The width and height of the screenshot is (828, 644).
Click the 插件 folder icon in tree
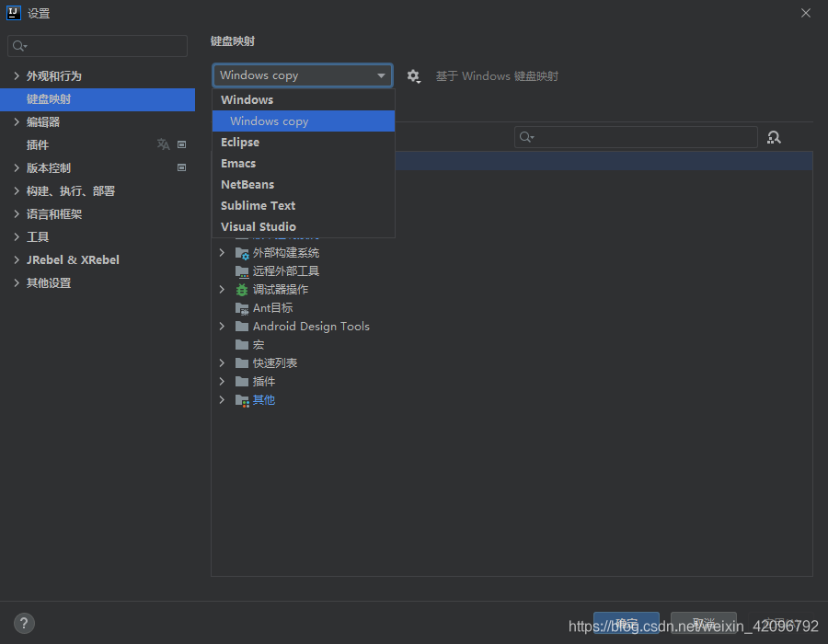[x=242, y=382]
